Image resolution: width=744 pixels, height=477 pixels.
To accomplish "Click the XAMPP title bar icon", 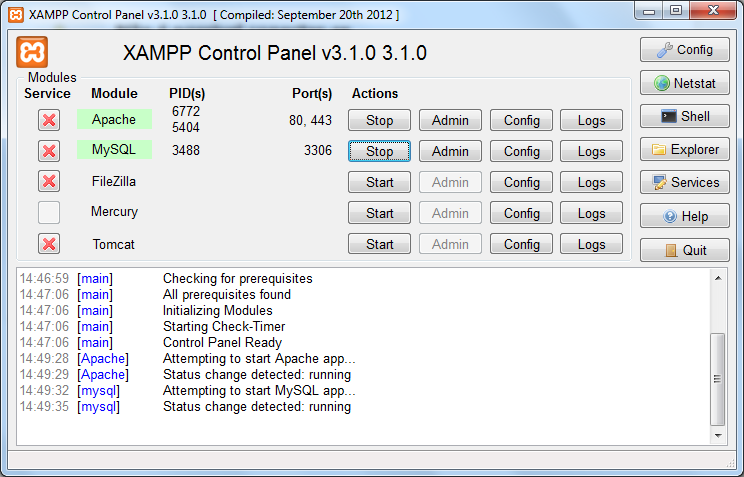I will point(16,15).
